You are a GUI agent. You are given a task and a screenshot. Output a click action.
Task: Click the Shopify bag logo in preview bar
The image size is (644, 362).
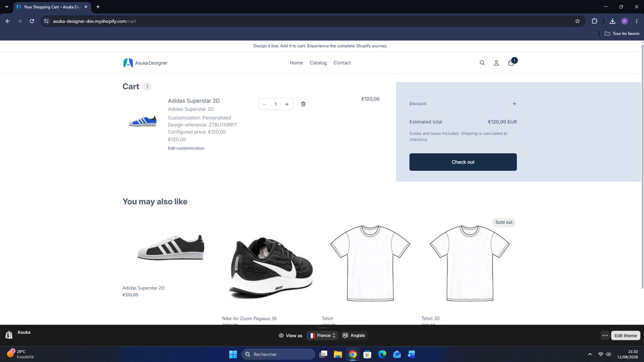[x=9, y=335]
